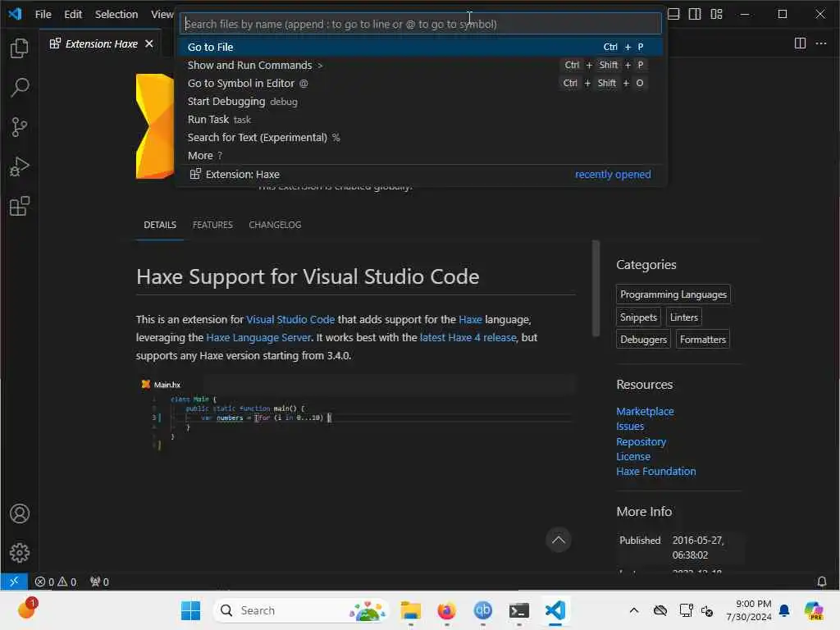840x630 pixels.
Task: Open the Visual Studio Code link
Action: click(x=290, y=320)
